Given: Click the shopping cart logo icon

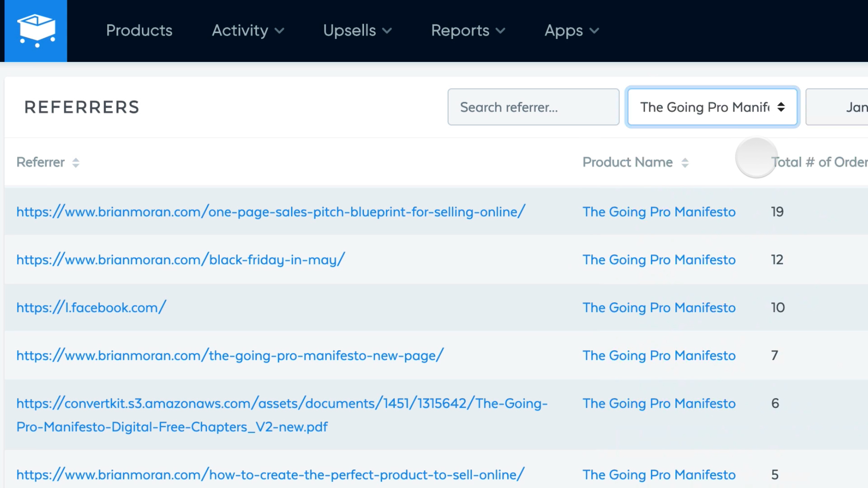Looking at the screenshot, I should coord(36,31).
